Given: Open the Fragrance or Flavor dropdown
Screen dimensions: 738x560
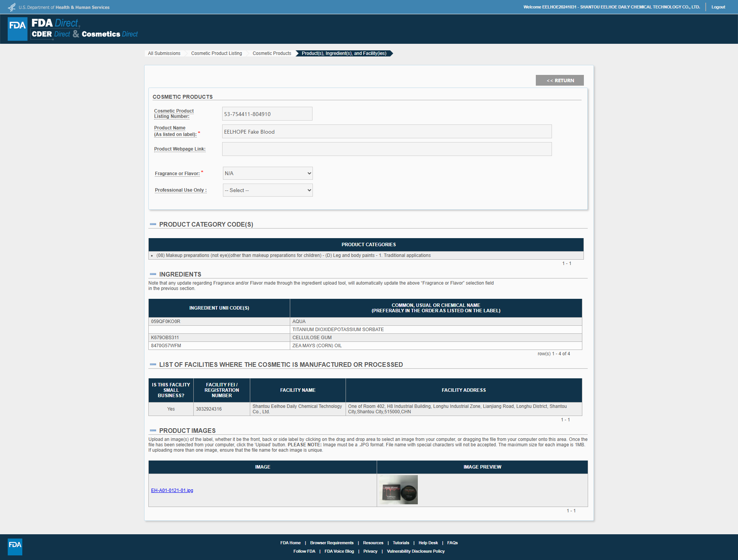Looking at the screenshot, I should (x=268, y=173).
